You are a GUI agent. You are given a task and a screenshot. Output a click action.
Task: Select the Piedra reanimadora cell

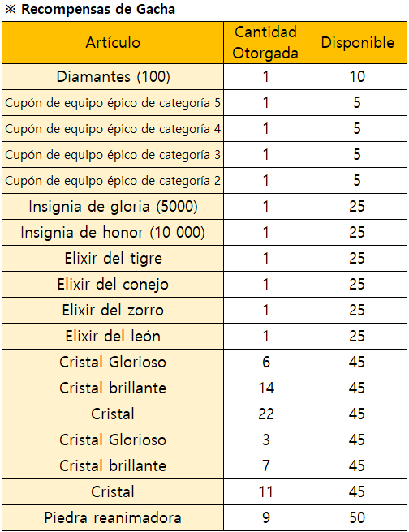click(x=113, y=517)
